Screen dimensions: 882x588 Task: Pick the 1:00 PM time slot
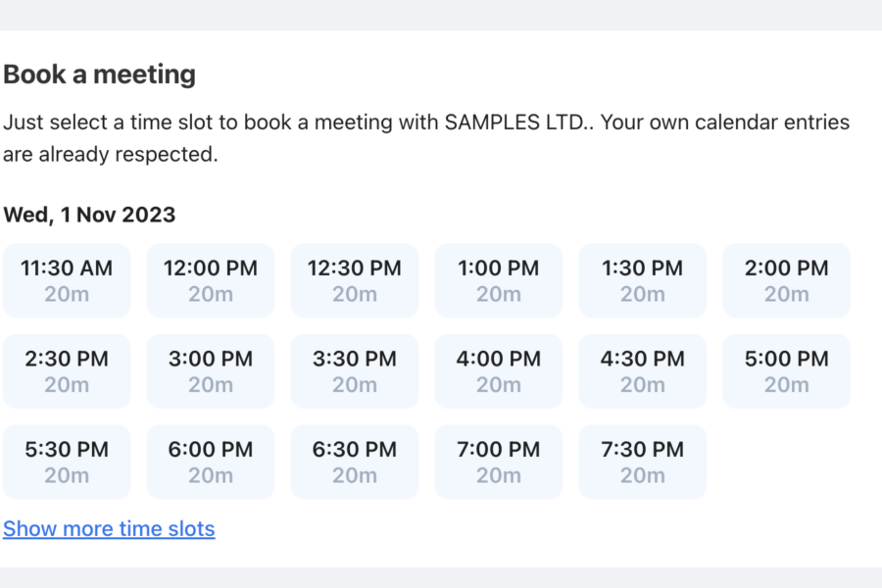click(x=499, y=280)
